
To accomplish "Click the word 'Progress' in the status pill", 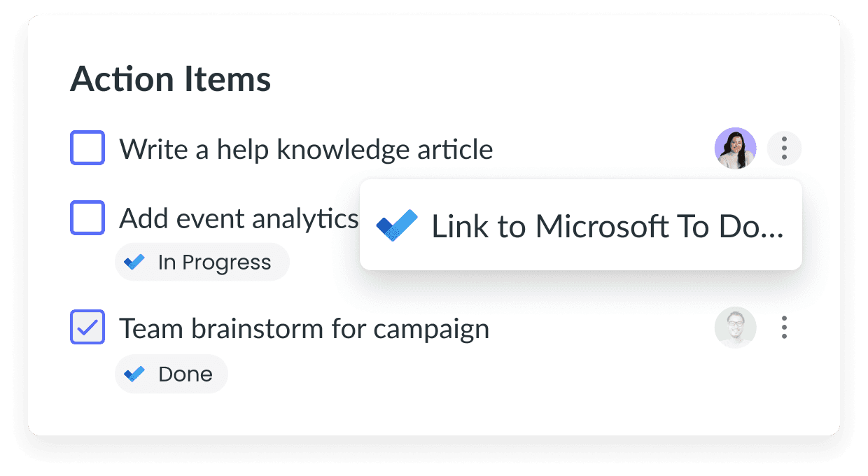I will [227, 263].
